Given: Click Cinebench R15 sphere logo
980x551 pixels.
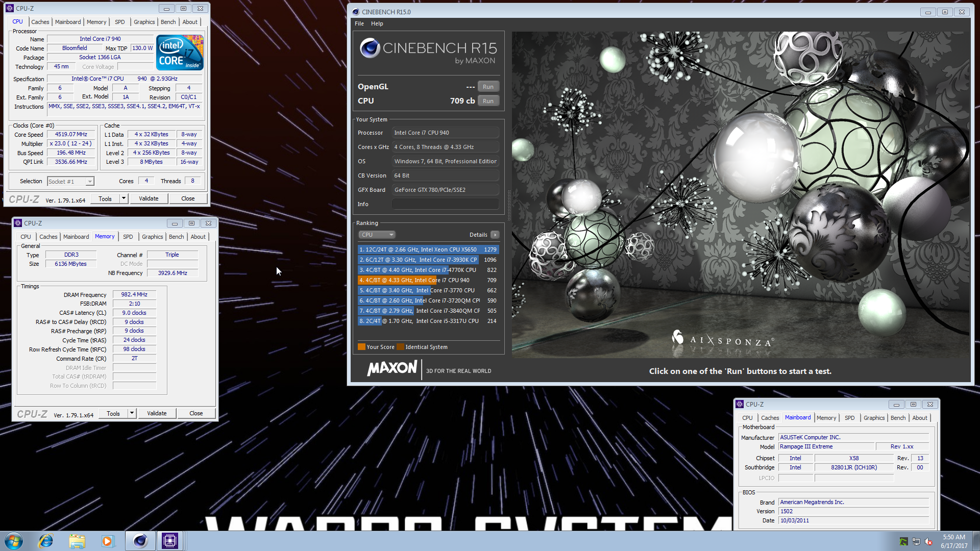Looking at the screenshot, I should tap(370, 48).
